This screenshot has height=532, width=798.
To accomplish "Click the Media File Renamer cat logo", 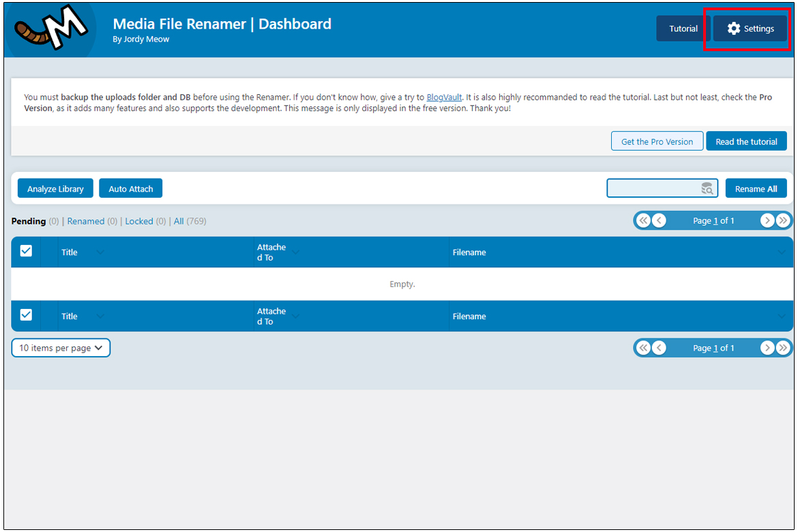I will (x=51, y=29).
